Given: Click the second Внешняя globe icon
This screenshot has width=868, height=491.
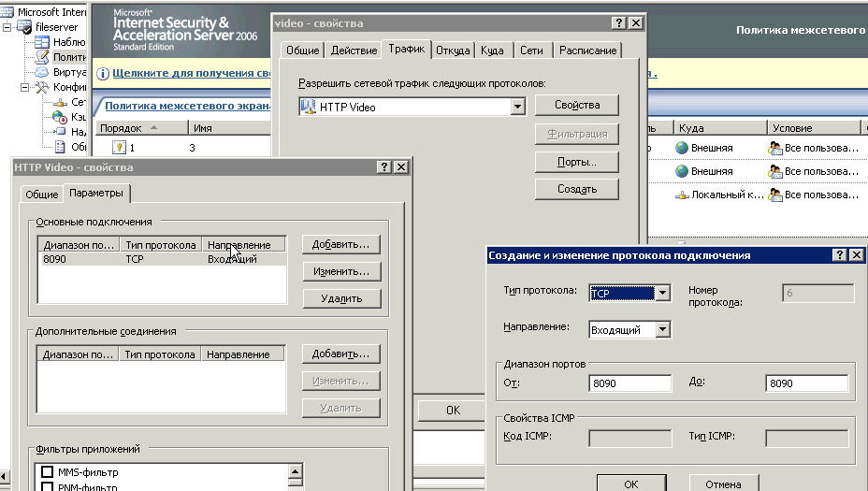Looking at the screenshot, I should pos(682,171).
